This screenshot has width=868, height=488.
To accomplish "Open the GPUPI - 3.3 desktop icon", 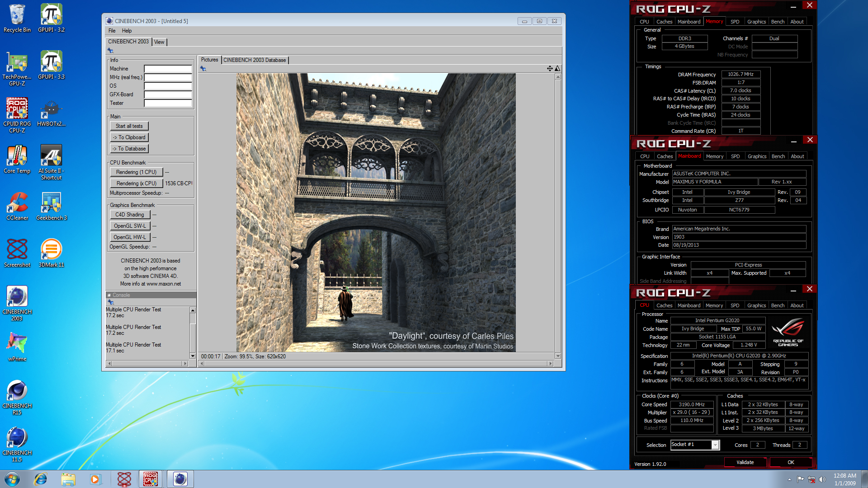I will coord(51,65).
